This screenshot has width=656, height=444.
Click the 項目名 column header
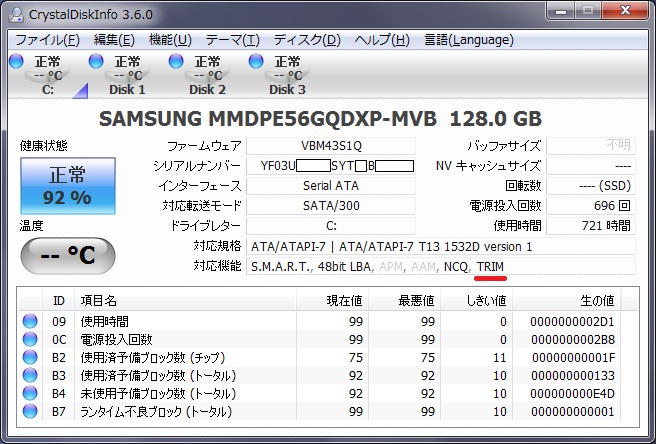(x=185, y=300)
